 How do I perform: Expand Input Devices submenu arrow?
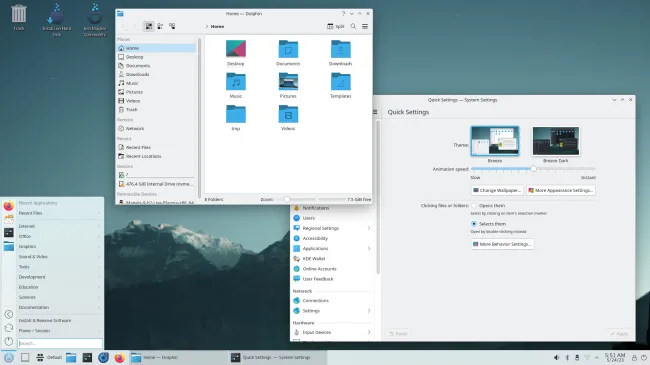coord(369,332)
